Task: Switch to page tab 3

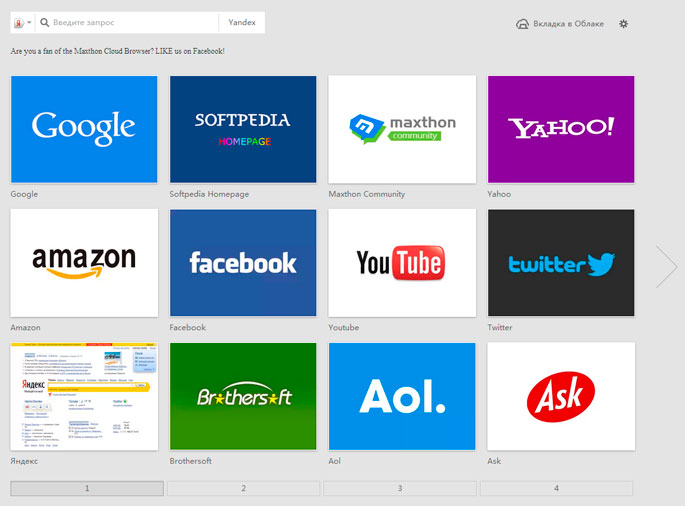Action: (x=400, y=488)
